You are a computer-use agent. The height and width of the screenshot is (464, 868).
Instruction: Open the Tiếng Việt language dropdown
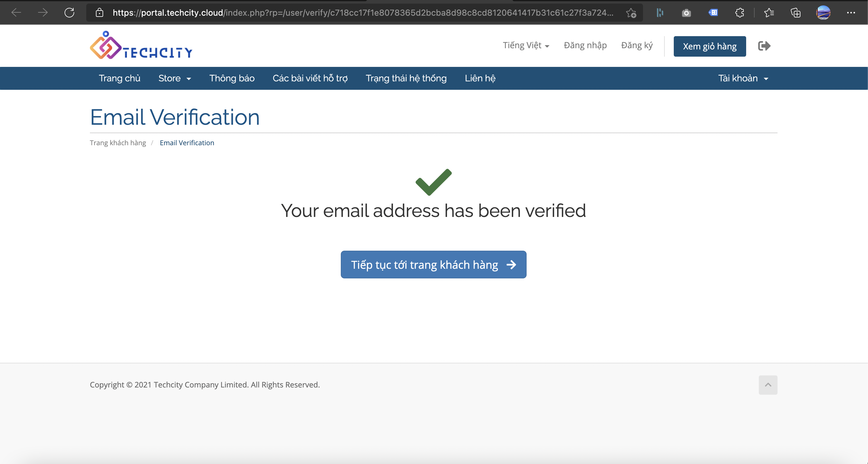(526, 45)
